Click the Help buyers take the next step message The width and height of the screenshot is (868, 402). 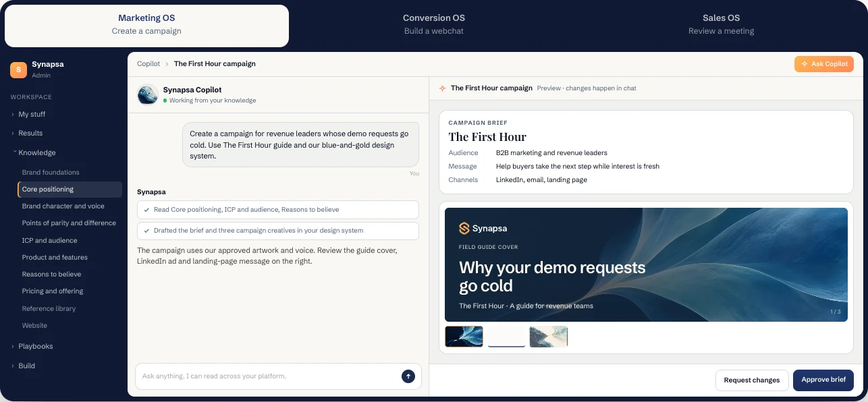point(578,167)
